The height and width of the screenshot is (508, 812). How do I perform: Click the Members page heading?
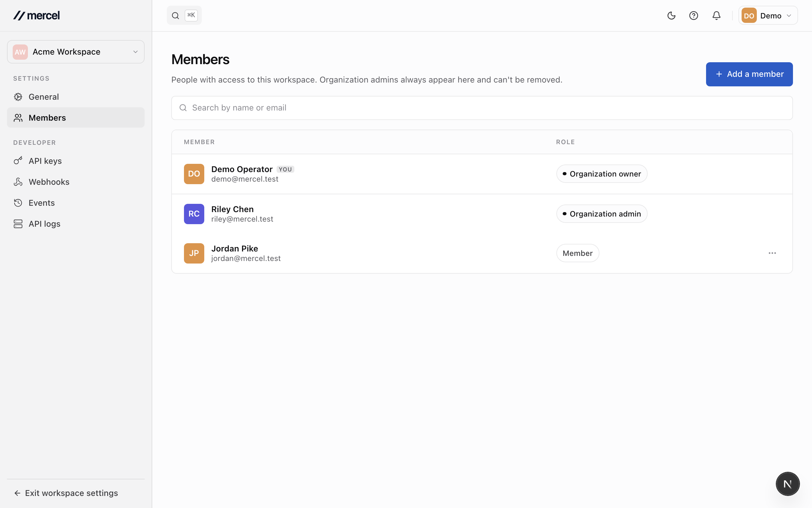pyautogui.click(x=200, y=59)
